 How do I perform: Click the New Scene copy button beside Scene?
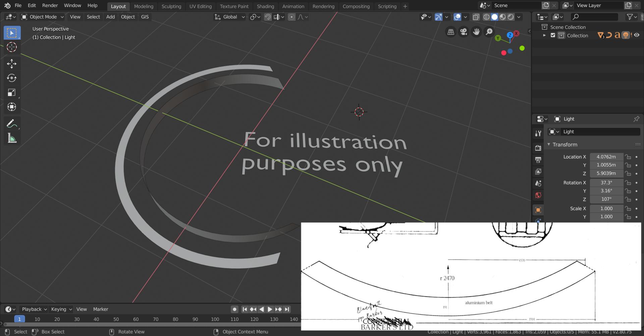click(x=546, y=5)
